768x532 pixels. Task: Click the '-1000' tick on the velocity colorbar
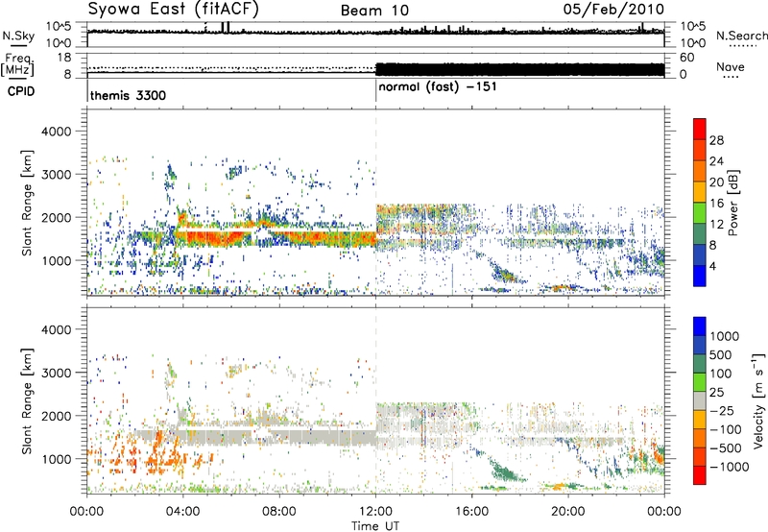tap(729, 467)
